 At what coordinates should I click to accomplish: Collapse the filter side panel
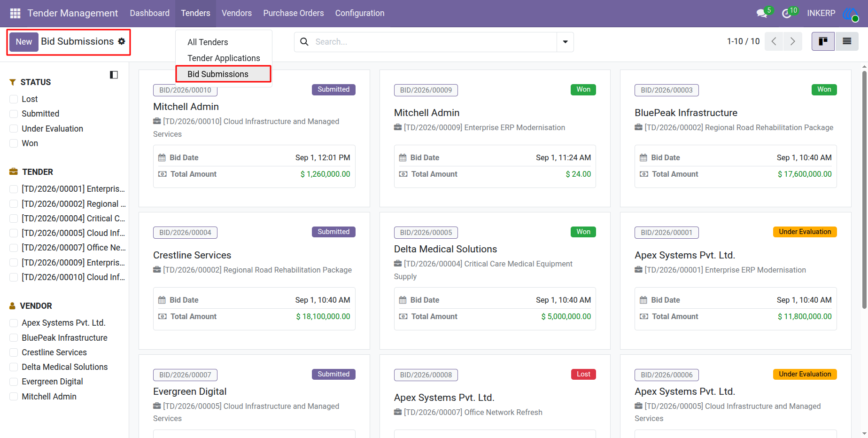[114, 75]
